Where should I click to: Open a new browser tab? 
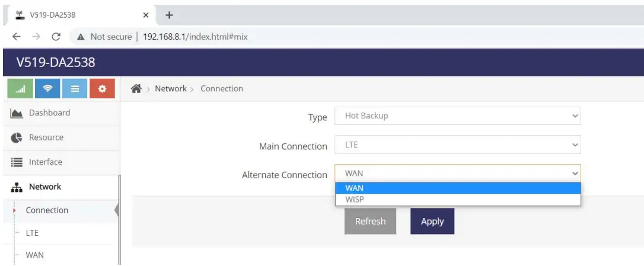[x=168, y=14]
